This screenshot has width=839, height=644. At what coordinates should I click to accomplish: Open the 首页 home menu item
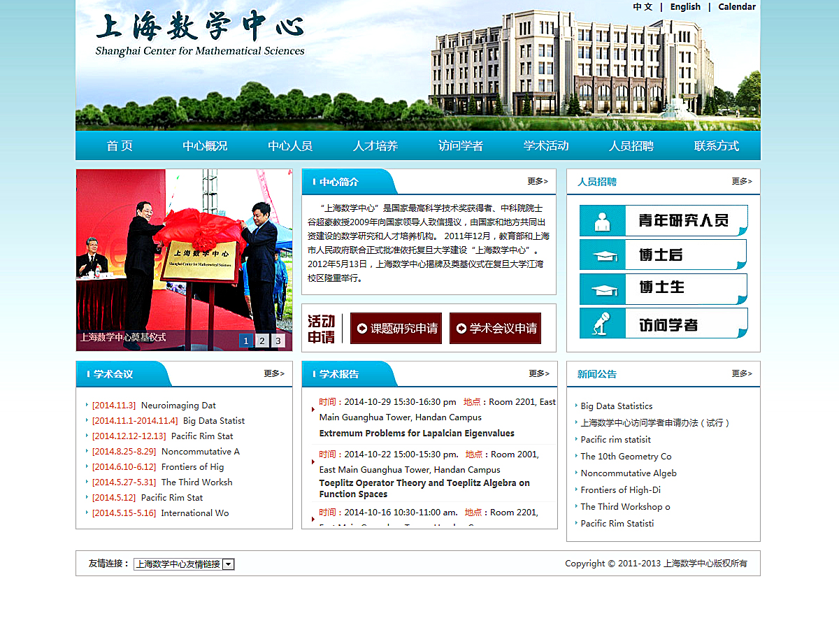click(120, 146)
